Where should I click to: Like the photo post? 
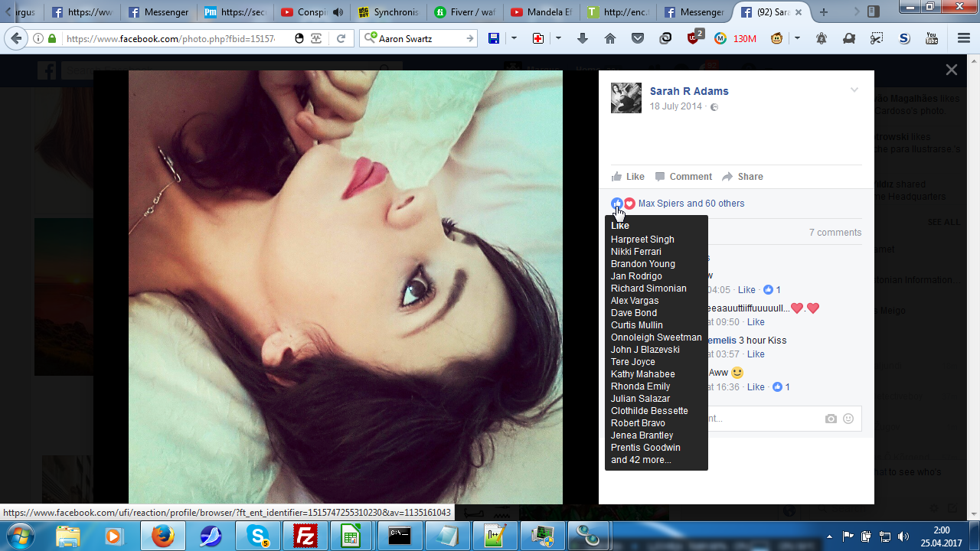pos(628,177)
